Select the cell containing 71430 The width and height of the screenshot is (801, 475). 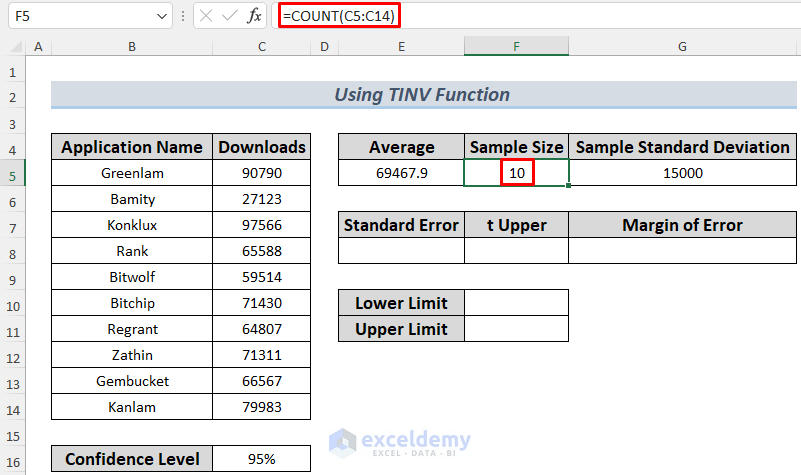click(x=262, y=303)
